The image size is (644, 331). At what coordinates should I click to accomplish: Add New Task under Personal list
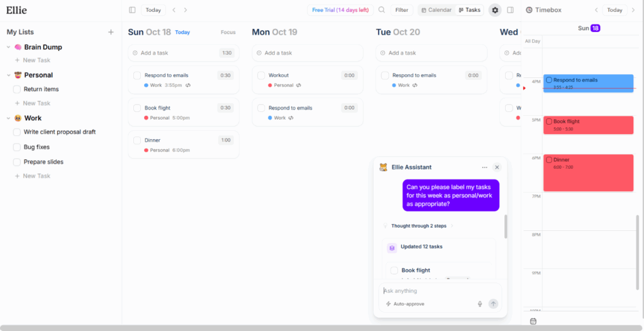point(33,103)
